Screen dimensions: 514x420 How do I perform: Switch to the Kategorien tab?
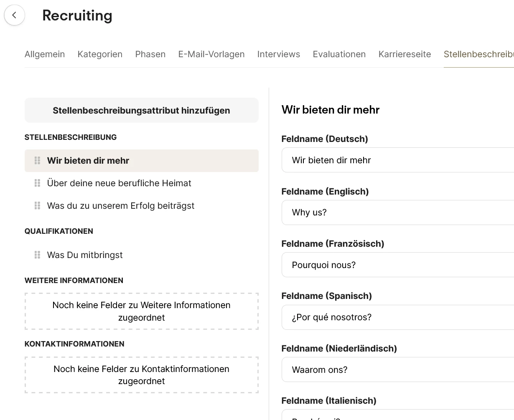100,54
